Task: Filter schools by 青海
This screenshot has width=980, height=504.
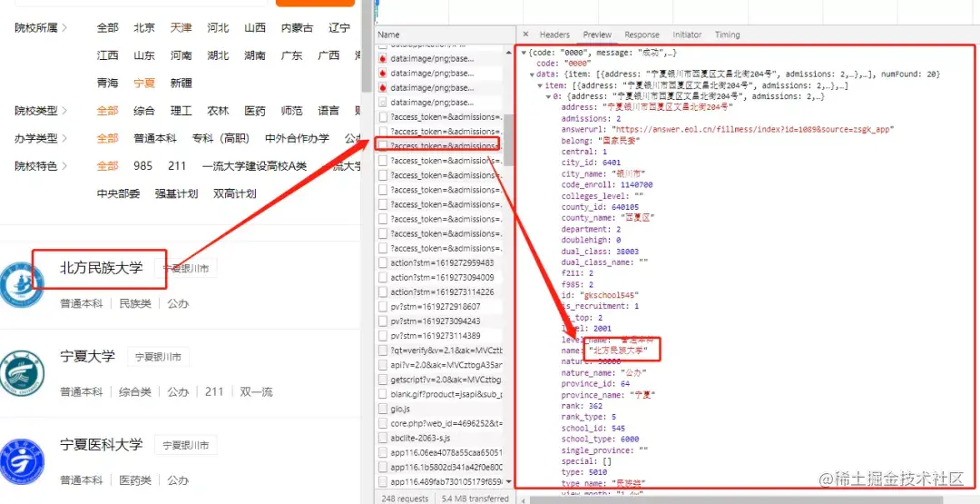Action: (107, 84)
